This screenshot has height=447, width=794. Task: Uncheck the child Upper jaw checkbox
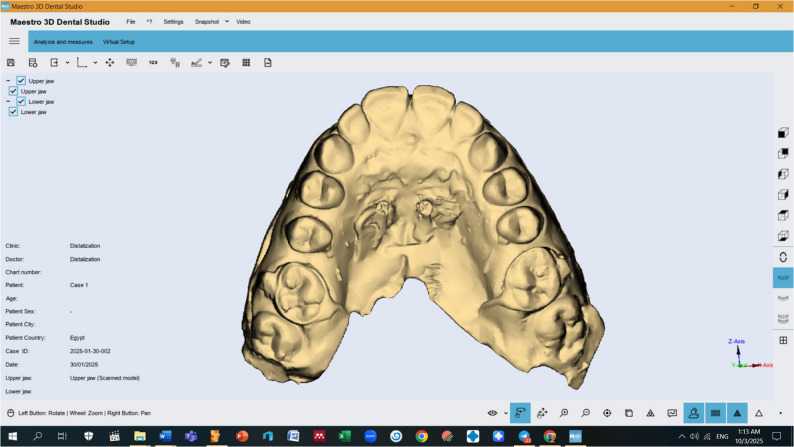point(13,91)
